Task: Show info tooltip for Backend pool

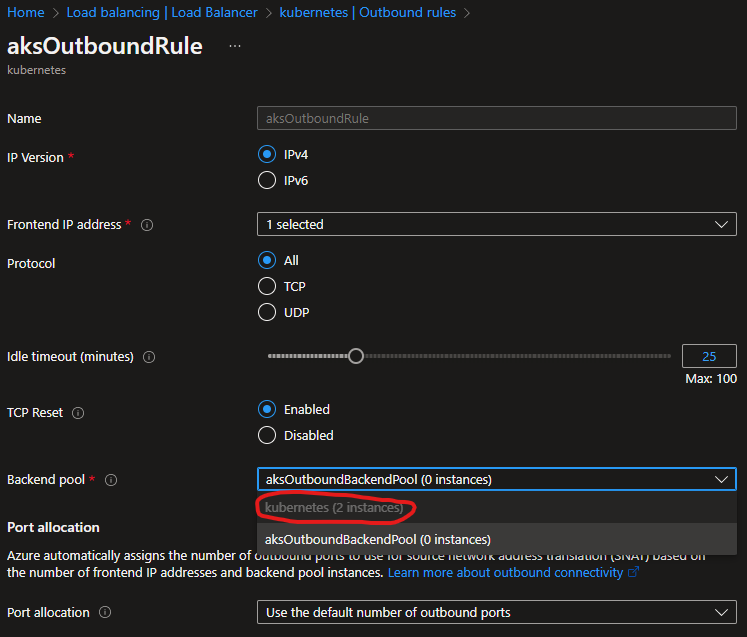Action: click(111, 480)
